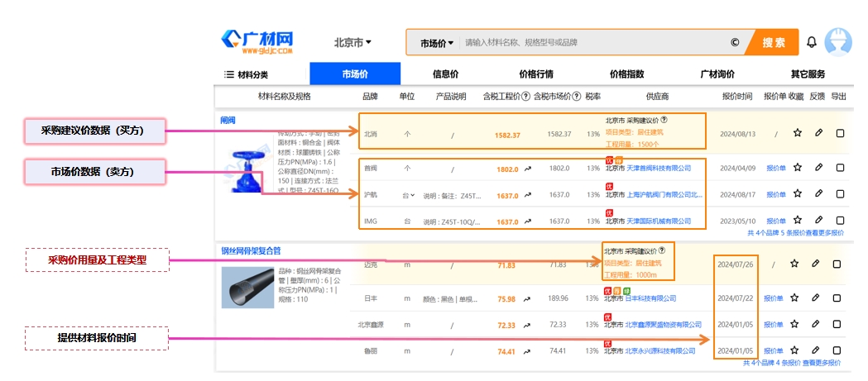Switch to the 信息价 tab
The width and height of the screenshot is (868, 381).
point(445,74)
